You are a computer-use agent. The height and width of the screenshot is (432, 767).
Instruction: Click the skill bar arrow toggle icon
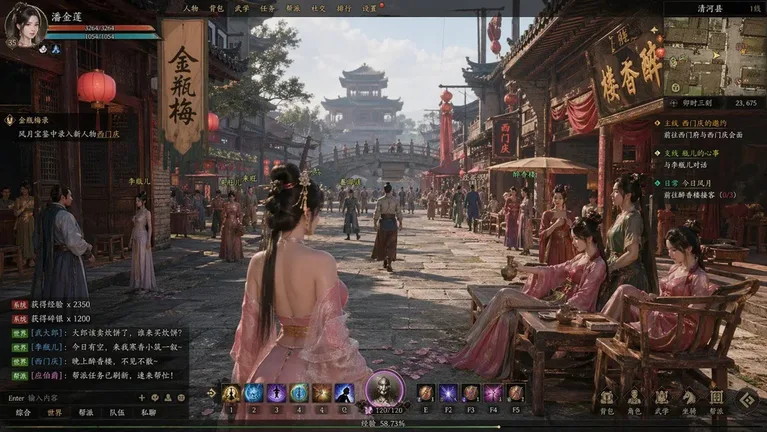click(212, 393)
